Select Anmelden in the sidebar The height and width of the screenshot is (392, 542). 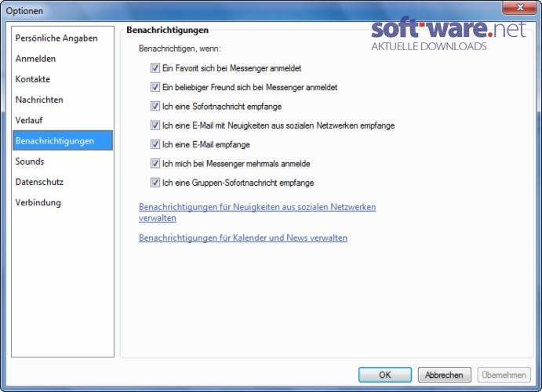coord(63,59)
